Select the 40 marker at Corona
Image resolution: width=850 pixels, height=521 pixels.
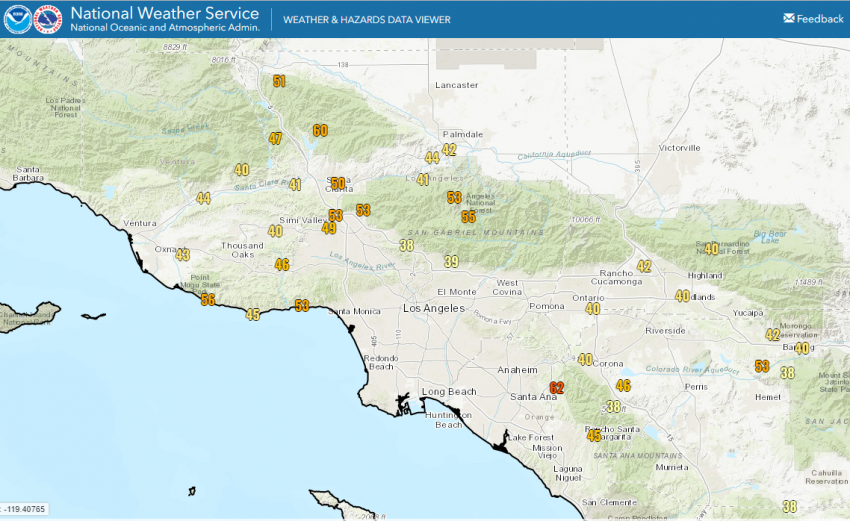585,359
